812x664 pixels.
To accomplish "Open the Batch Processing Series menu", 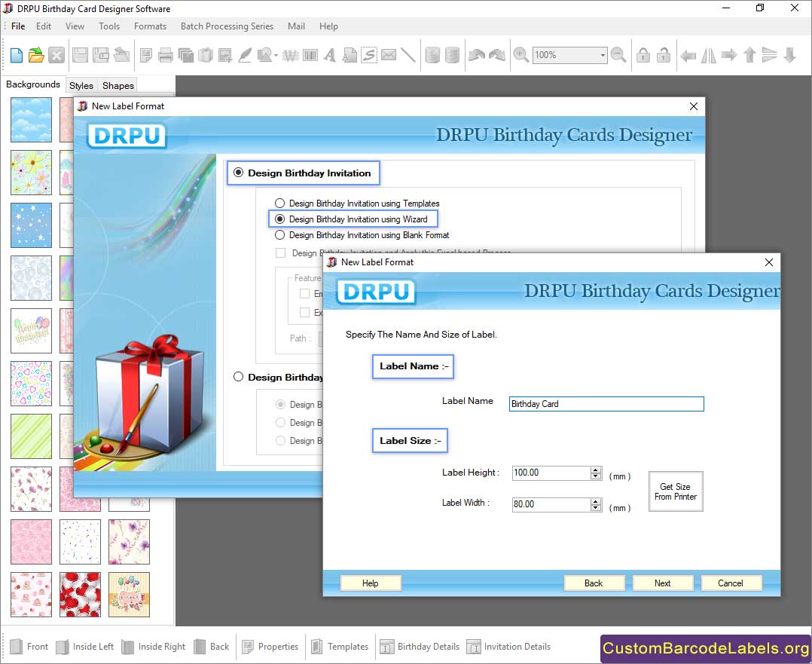I will coord(227,26).
